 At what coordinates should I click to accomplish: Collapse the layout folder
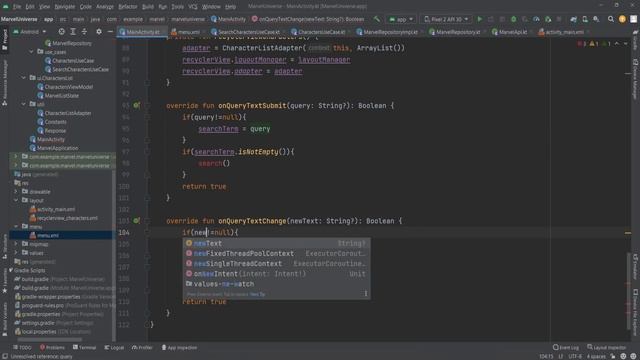(x=16, y=200)
